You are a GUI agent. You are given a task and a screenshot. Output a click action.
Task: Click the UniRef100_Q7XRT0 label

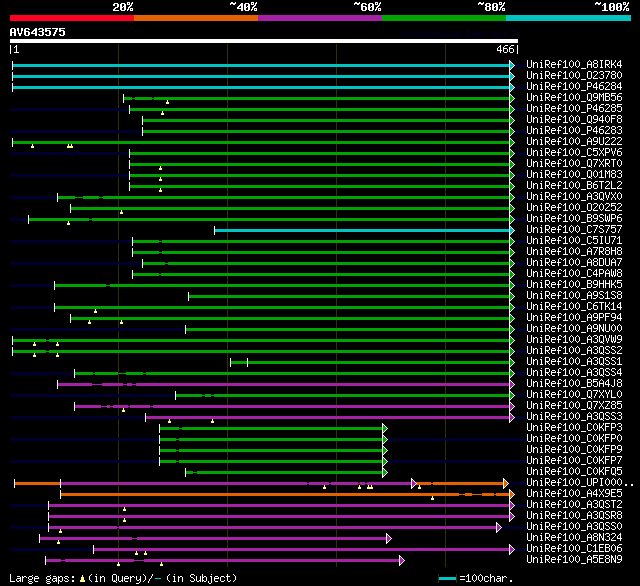pyautogui.click(x=574, y=164)
